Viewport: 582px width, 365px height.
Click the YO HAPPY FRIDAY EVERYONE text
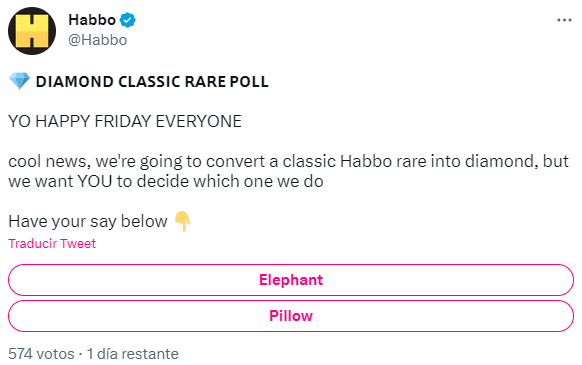(125, 121)
